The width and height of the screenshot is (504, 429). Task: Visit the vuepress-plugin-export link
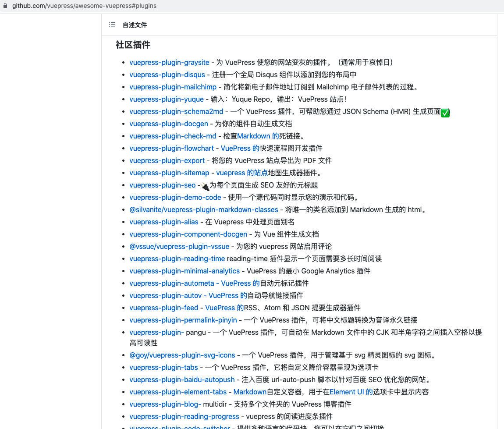[167, 160]
